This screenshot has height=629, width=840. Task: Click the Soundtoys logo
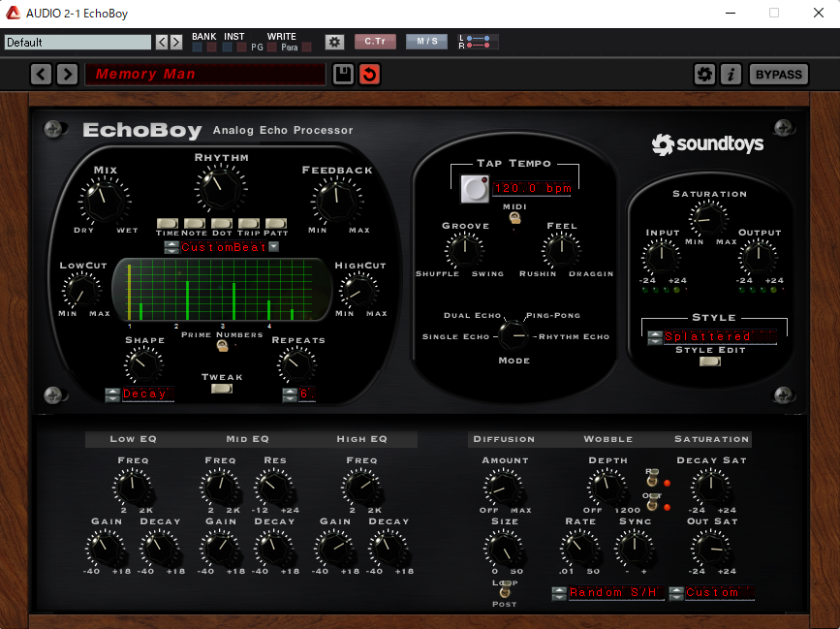tap(707, 144)
